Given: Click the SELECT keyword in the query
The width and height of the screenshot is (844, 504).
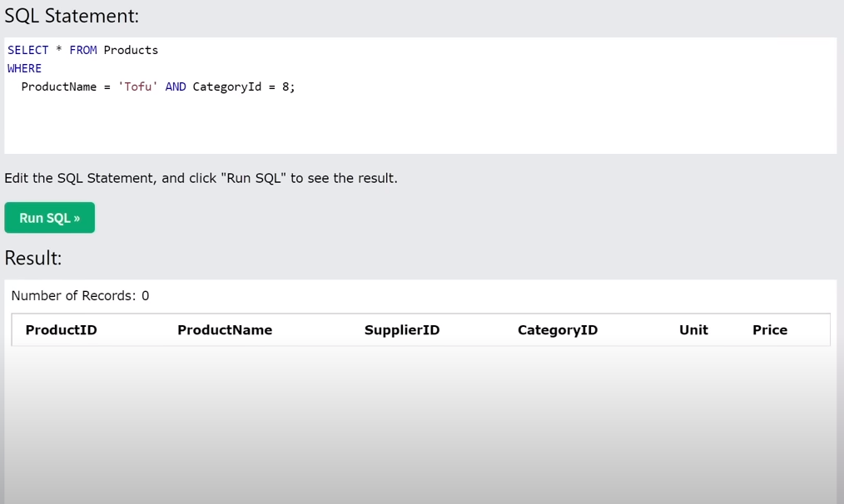Looking at the screenshot, I should (x=28, y=50).
